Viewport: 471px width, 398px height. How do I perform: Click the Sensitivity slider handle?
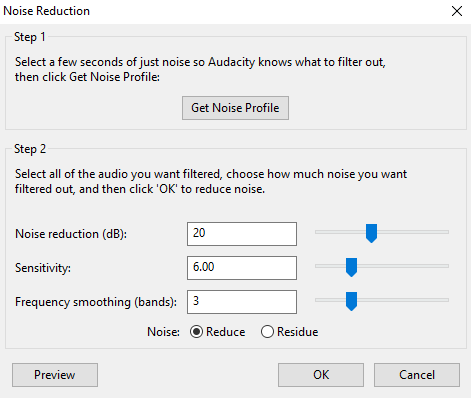351,267
